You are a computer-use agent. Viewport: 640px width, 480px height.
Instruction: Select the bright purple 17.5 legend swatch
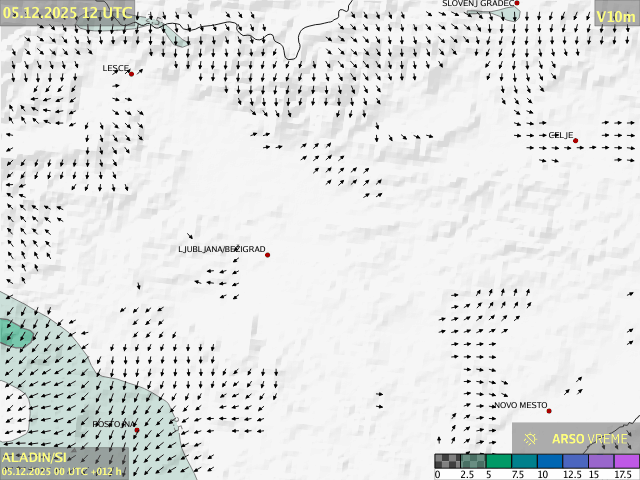tap(626, 461)
